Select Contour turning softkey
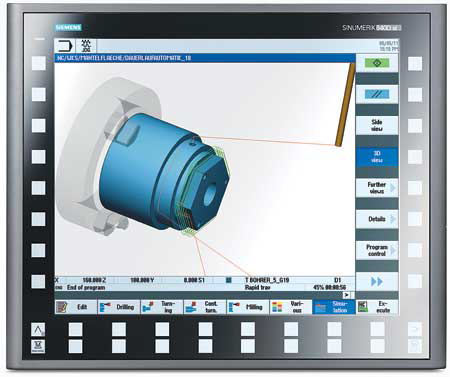Screen dimensions: 450x377 point(205,307)
